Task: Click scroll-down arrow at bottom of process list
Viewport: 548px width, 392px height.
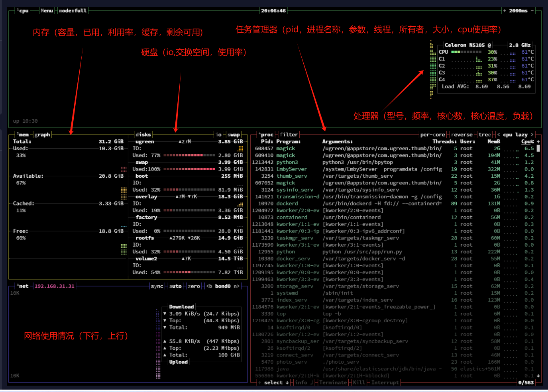Action: [538, 376]
